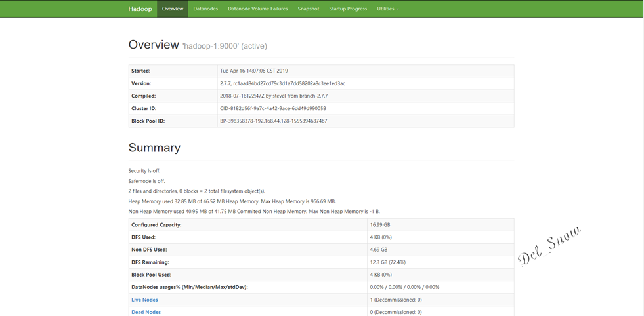644x316 pixels.
Task: Click the Non Heap Memory used line
Action: (x=254, y=212)
